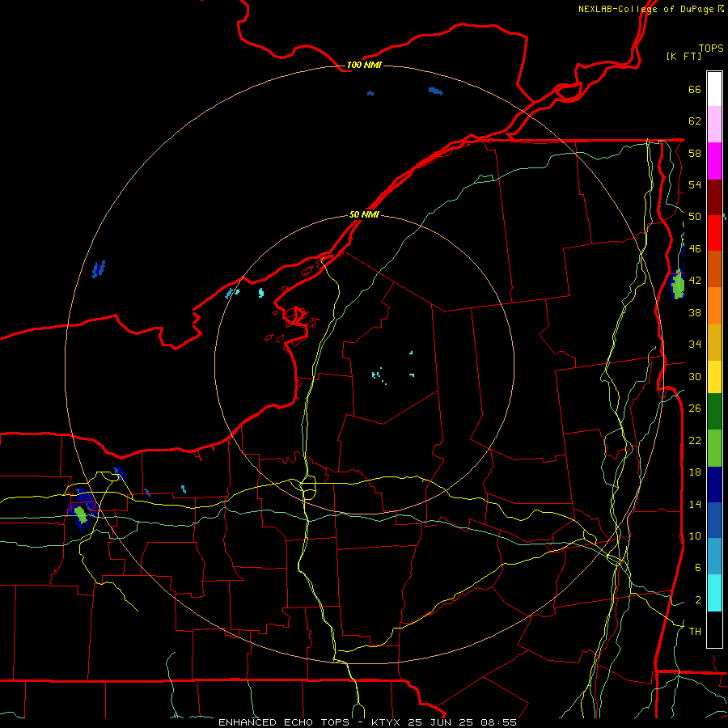728x728 pixels.
Task: Click the 'TOPS' legend heading
Action: tap(711, 48)
